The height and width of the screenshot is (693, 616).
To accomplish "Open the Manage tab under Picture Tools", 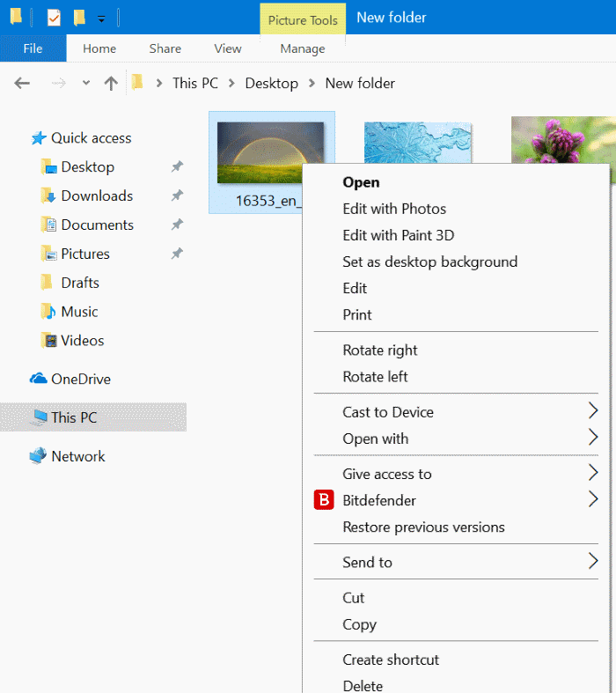I will pyautogui.click(x=303, y=48).
